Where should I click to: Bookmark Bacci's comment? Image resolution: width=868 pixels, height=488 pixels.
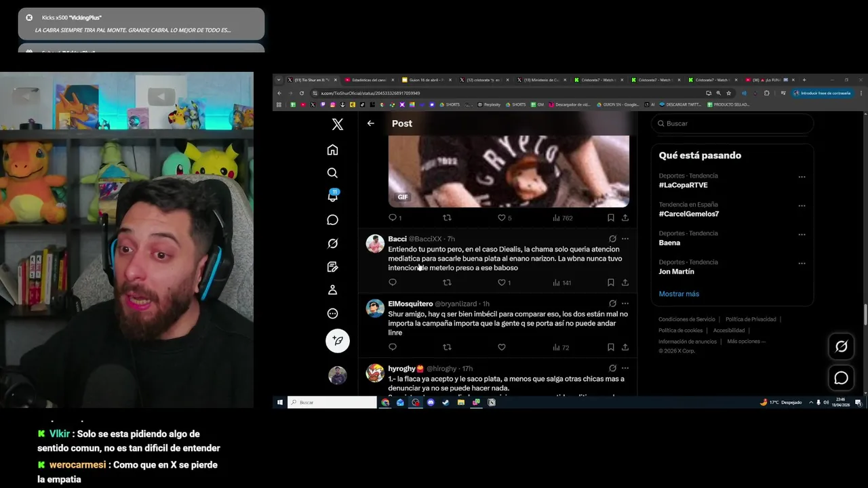click(610, 283)
